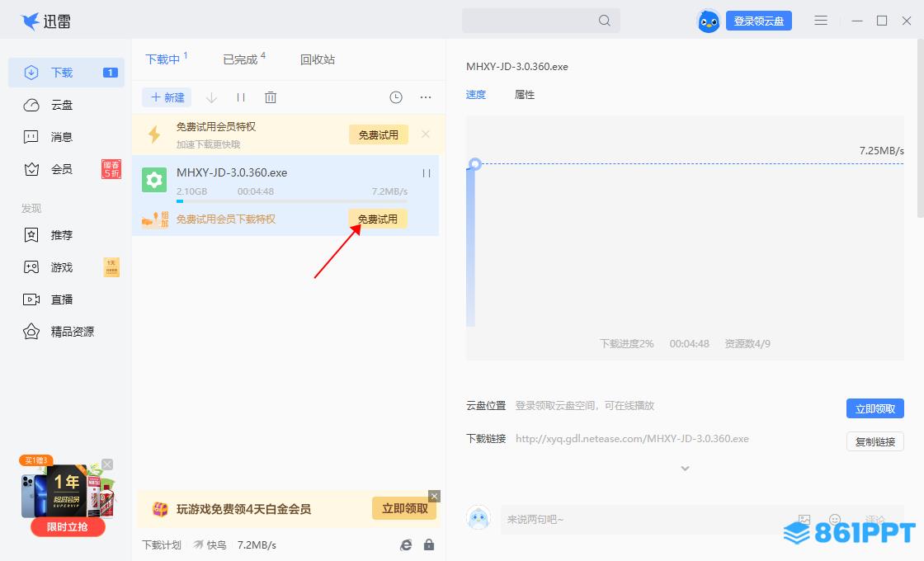Click 立即领取 in the game promo banner
Viewport: 924px width, 561px height.
click(405, 508)
